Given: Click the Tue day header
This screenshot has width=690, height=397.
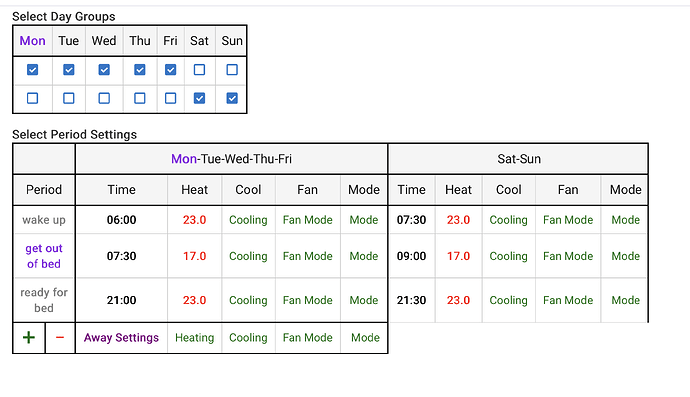Looking at the screenshot, I should coord(69,40).
